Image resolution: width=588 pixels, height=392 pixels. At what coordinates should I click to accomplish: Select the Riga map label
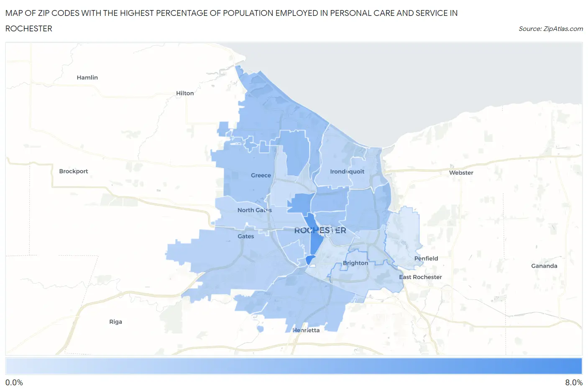click(116, 322)
